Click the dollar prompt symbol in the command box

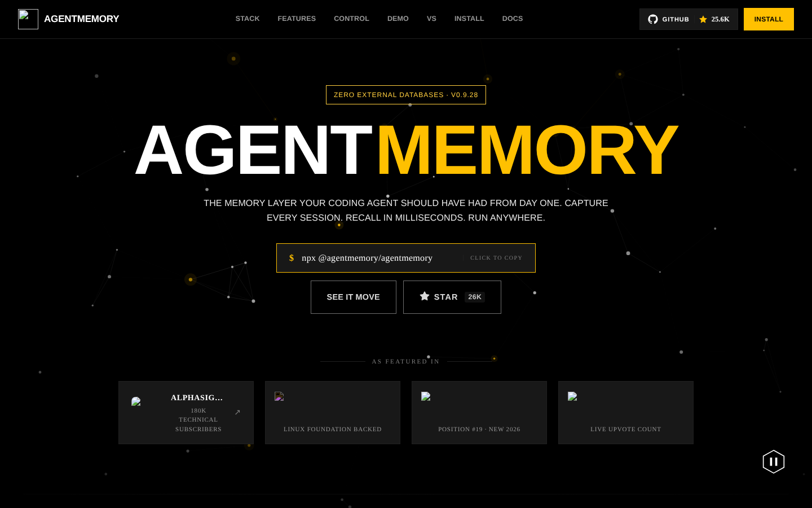[x=292, y=258]
